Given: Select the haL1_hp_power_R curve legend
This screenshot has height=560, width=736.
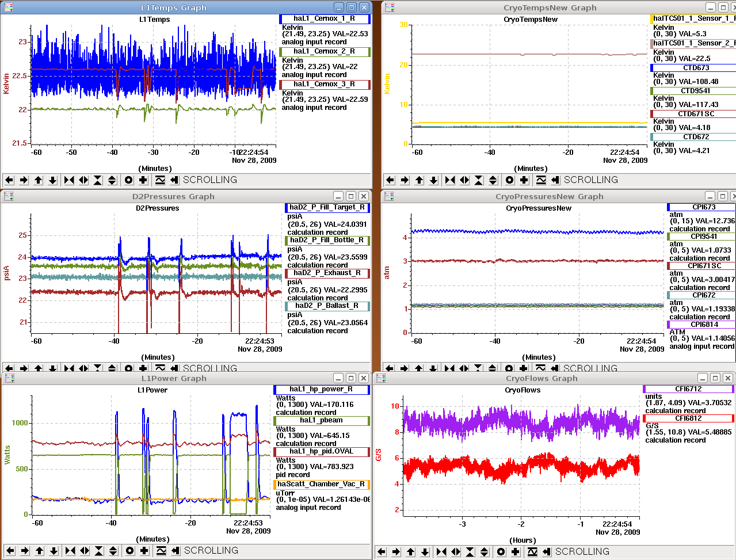Looking at the screenshot, I should click(x=322, y=390).
